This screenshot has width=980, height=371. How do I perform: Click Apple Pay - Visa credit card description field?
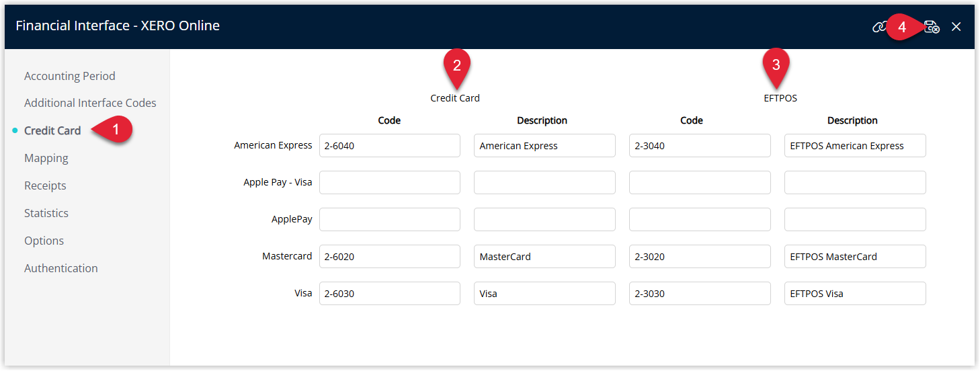(544, 183)
